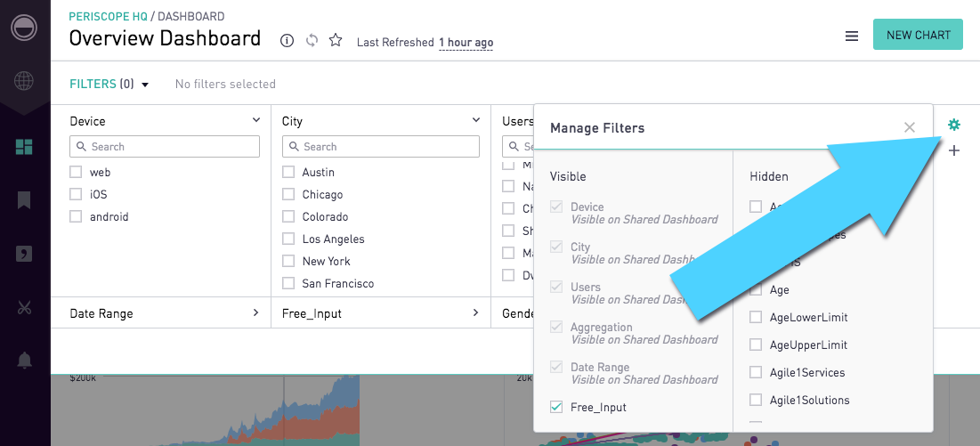Collapse the City filter chevron
This screenshot has height=446, width=980.
pos(476,120)
